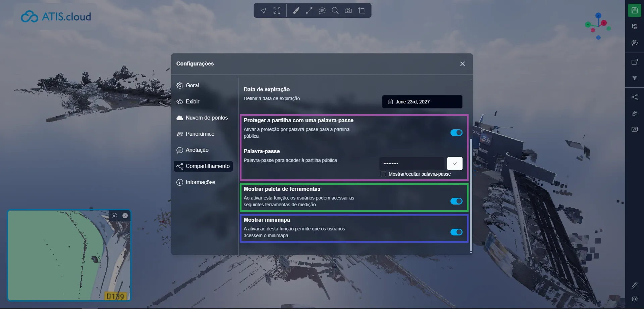Select the measure distance line tool
This screenshot has height=309, width=644.
pyautogui.click(x=309, y=11)
